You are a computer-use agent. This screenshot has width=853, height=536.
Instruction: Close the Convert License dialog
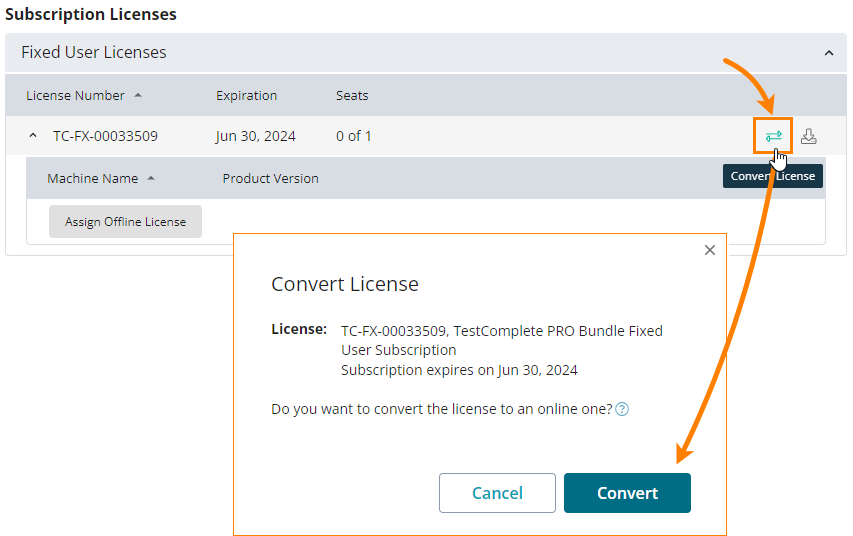tap(709, 250)
